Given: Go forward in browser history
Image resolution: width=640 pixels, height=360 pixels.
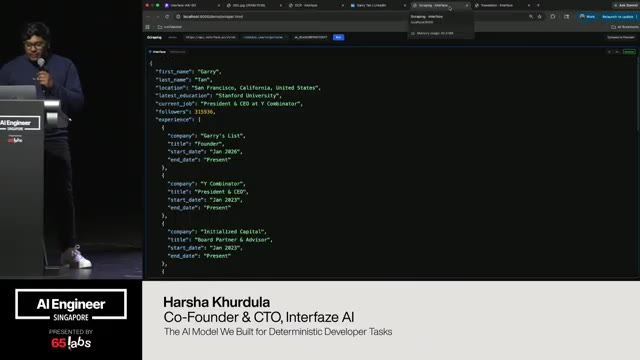Looking at the screenshot, I should (158, 17).
